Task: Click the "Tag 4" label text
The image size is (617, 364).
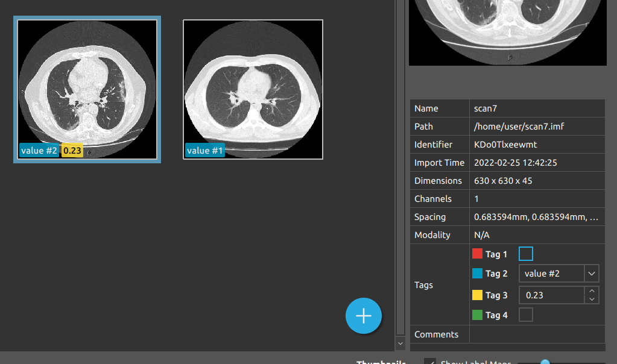Action: tap(496, 315)
